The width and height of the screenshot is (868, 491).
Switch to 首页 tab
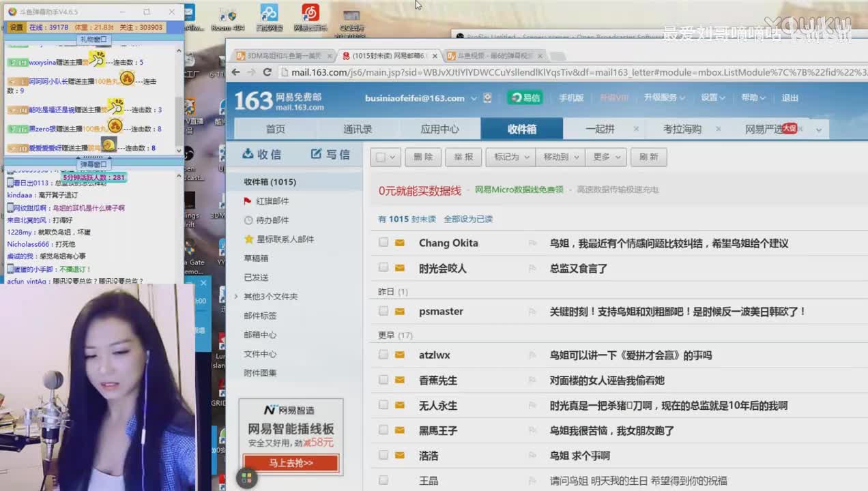(276, 129)
